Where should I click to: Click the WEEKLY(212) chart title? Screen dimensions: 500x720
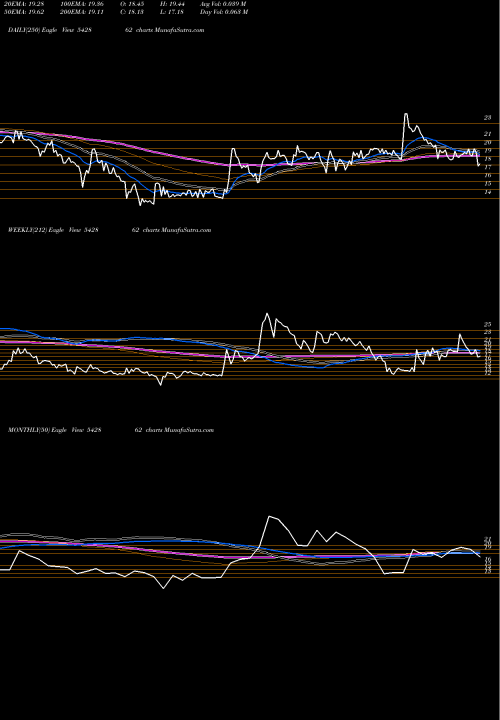[109, 230]
